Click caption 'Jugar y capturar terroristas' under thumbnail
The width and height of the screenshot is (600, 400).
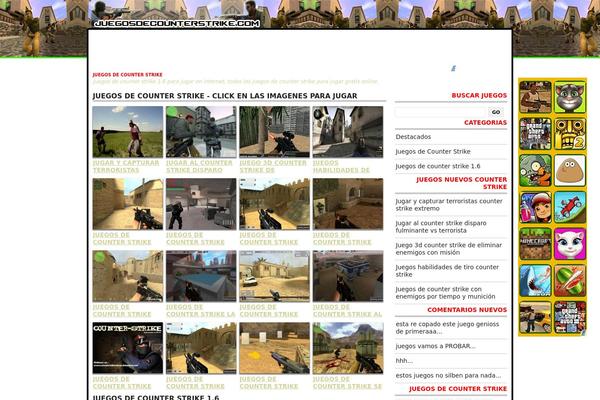[x=126, y=167]
